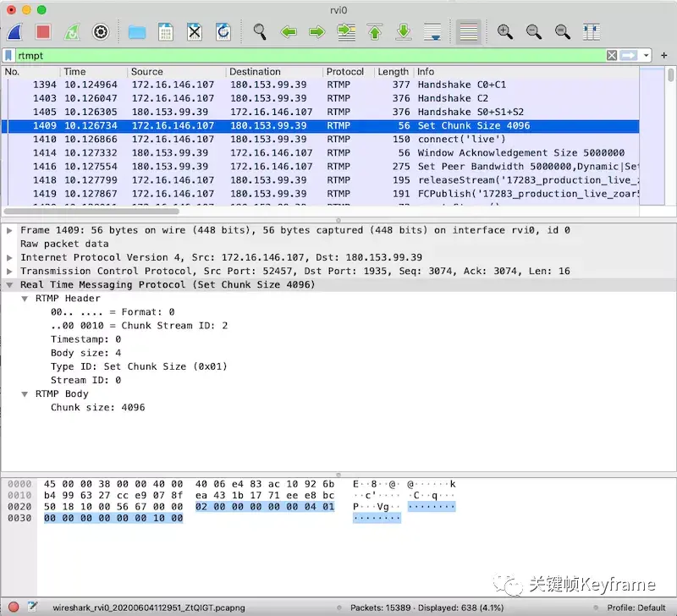Viewport: 677px width, 616px height.
Task: Clear the rtmpt display filter
Action: pos(611,55)
